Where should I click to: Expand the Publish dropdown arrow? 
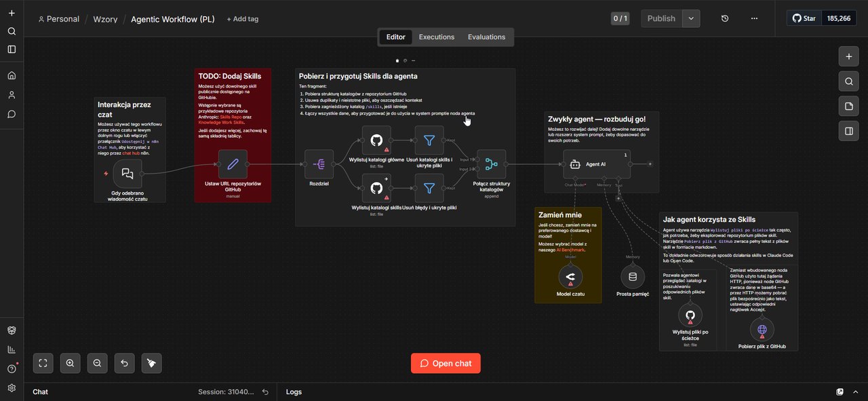pyautogui.click(x=691, y=18)
